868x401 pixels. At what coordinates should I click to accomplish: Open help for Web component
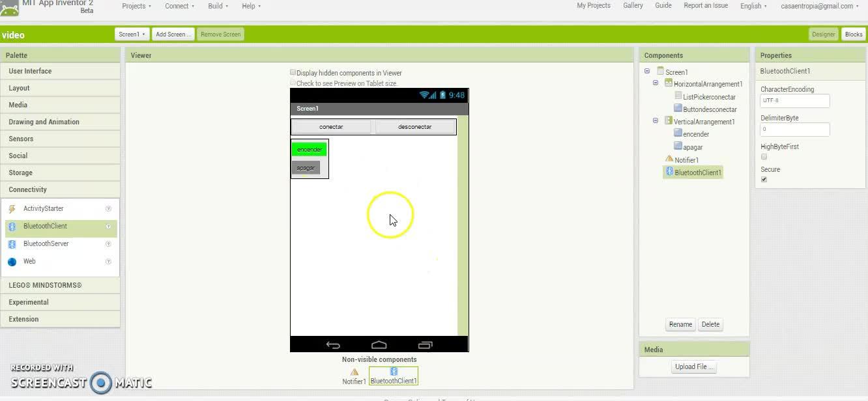(108, 262)
